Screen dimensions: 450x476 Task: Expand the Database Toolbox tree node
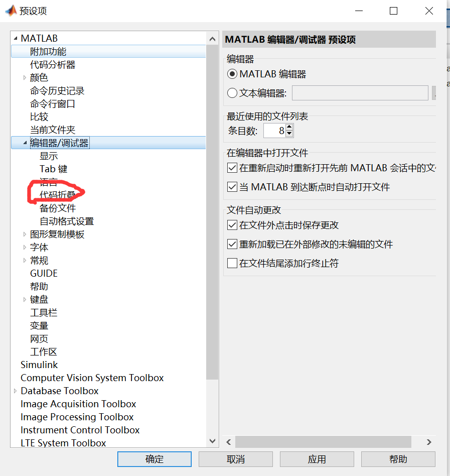tap(15, 391)
